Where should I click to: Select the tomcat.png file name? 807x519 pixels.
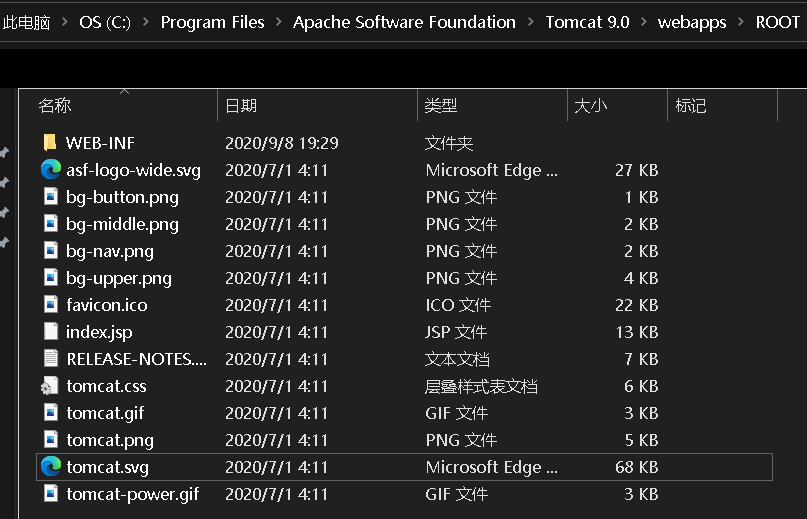[110, 440]
